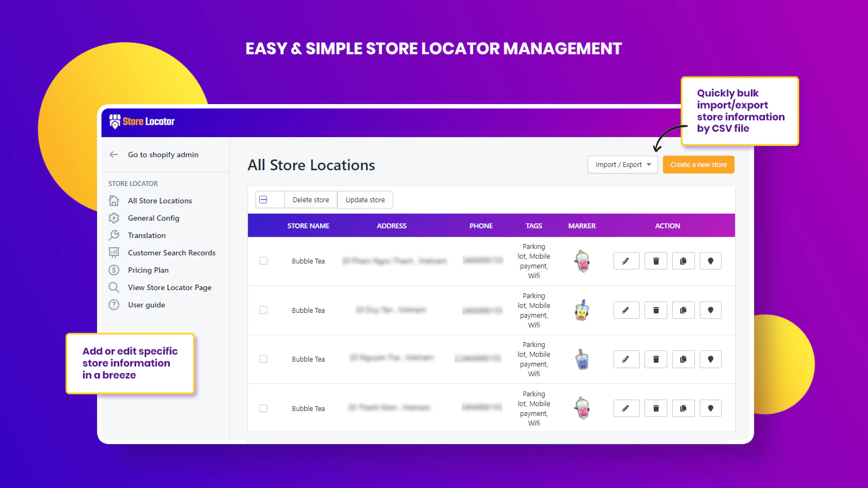The height and width of the screenshot is (488, 868).
Task: Click the STORE NAME column header
Action: (x=308, y=226)
